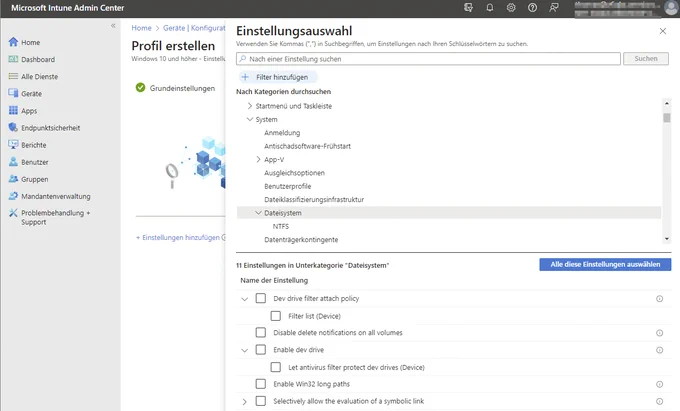Click the Geräte device icon
Viewport: 680px width, 411px height.
point(13,93)
